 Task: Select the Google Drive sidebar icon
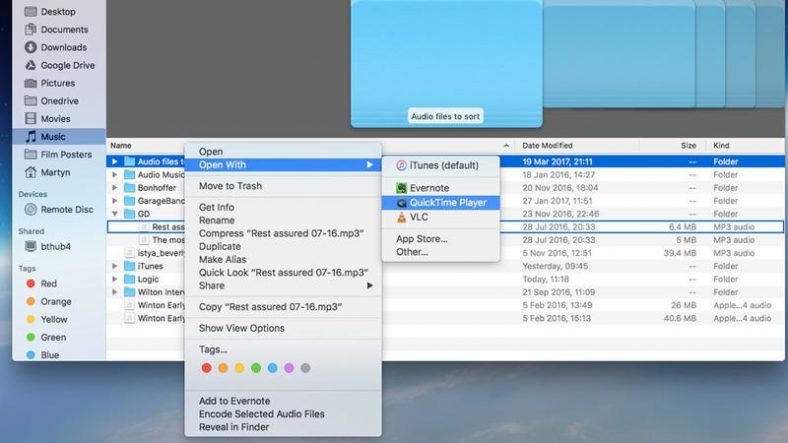coord(31,65)
